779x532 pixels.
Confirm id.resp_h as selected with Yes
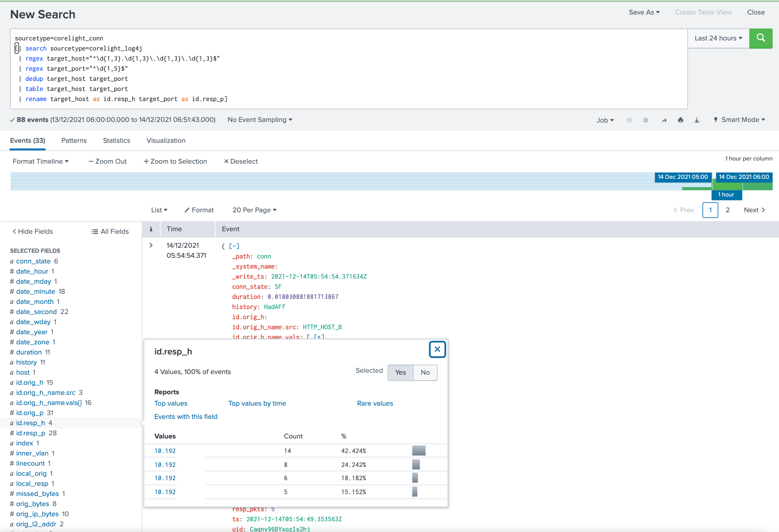pos(400,372)
